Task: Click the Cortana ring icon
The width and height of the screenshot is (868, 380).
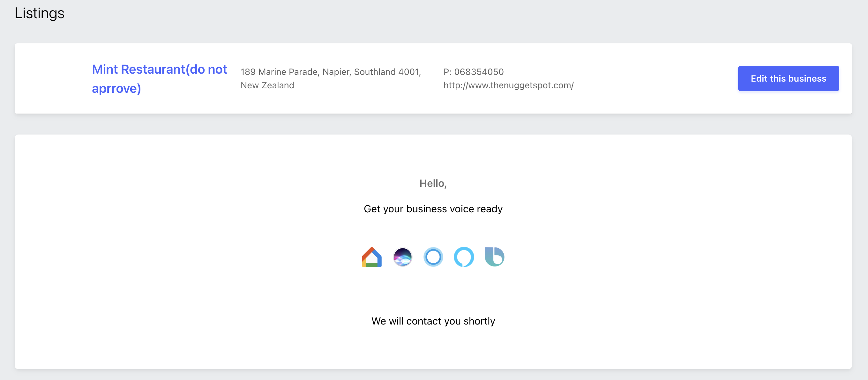Action: pos(433,257)
